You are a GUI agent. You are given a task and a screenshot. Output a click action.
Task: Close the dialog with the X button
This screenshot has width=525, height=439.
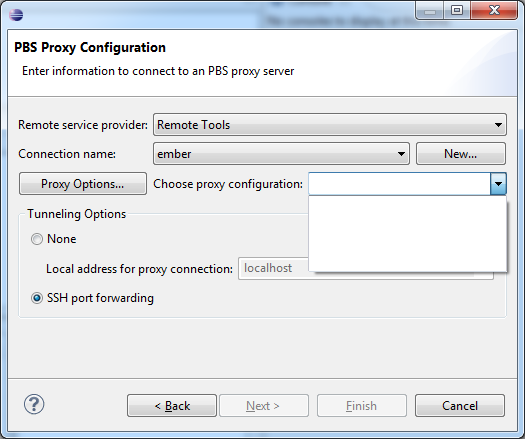(494, 10)
